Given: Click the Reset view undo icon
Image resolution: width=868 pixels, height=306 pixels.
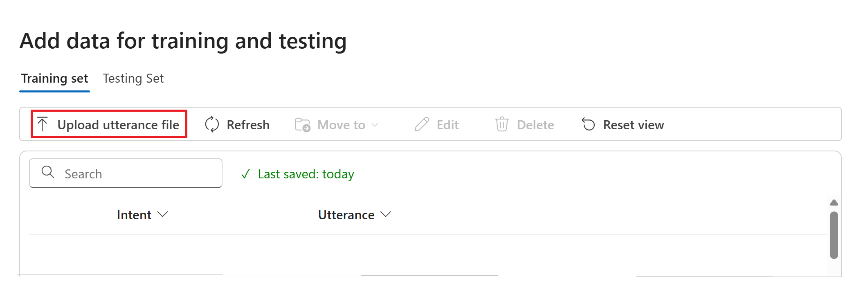Looking at the screenshot, I should click(589, 124).
